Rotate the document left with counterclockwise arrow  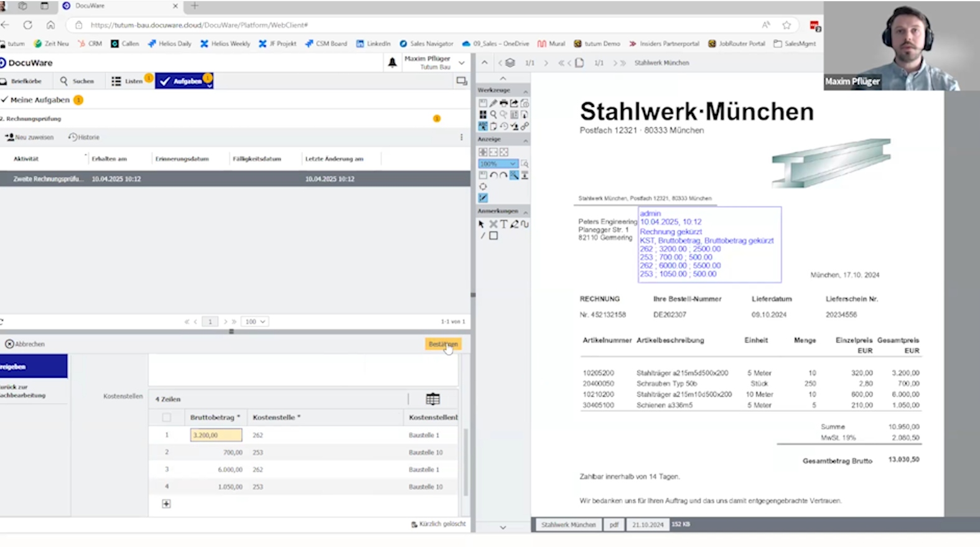coord(493,175)
